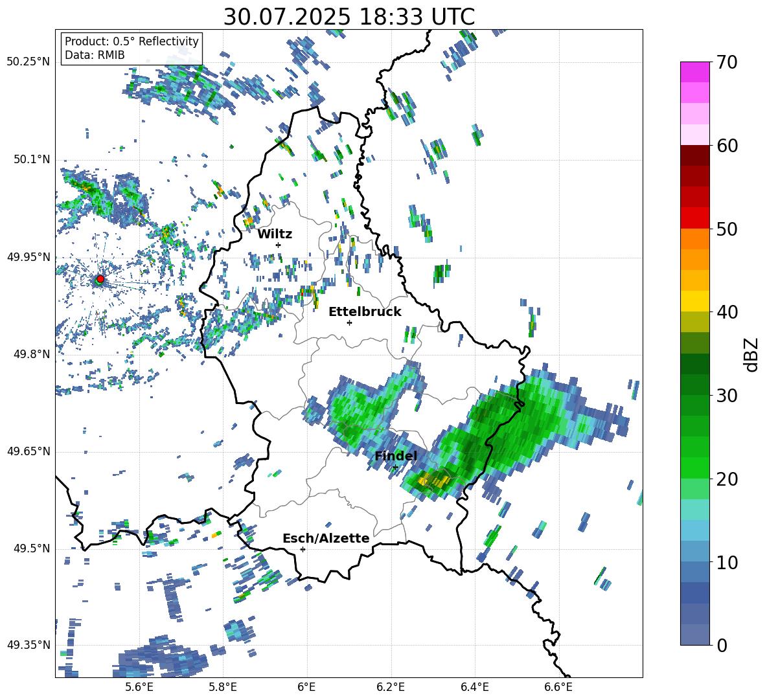
Task: Click the Wiltz city label
Action: [275, 234]
